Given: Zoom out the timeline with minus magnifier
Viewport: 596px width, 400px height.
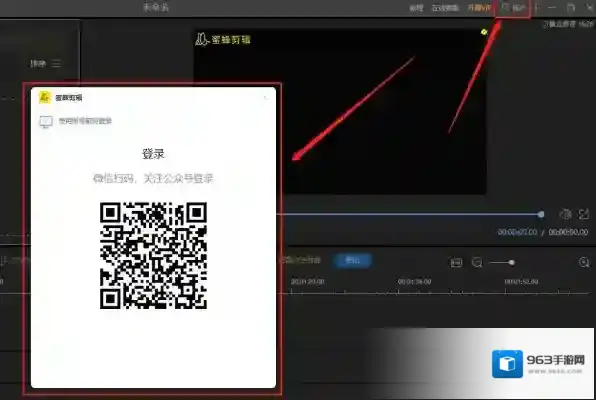Looking at the screenshot, I should tap(477, 262).
